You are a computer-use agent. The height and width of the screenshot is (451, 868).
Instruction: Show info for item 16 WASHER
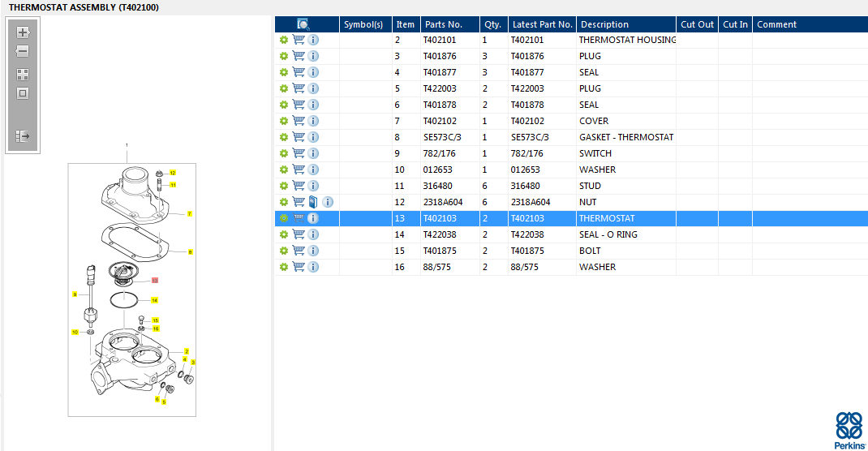(x=313, y=267)
